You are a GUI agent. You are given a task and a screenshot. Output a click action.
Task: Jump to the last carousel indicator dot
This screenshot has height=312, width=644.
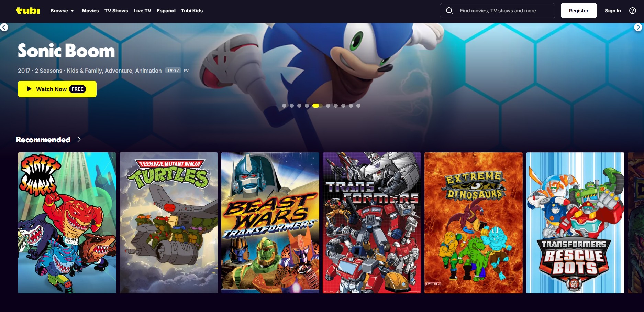[358, 106]
